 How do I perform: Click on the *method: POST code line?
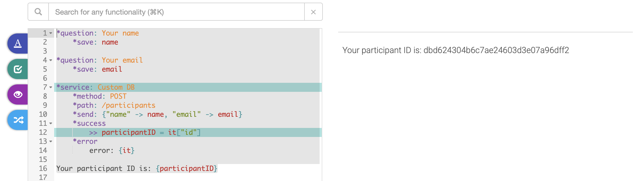coord(100,96)
